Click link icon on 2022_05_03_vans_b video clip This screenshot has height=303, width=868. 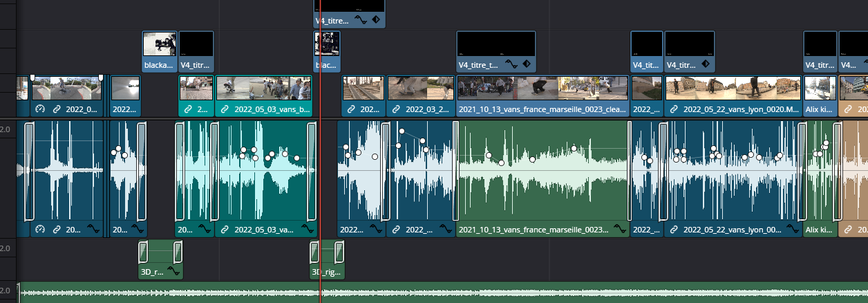pyautogui.click(x=225, y=109)
